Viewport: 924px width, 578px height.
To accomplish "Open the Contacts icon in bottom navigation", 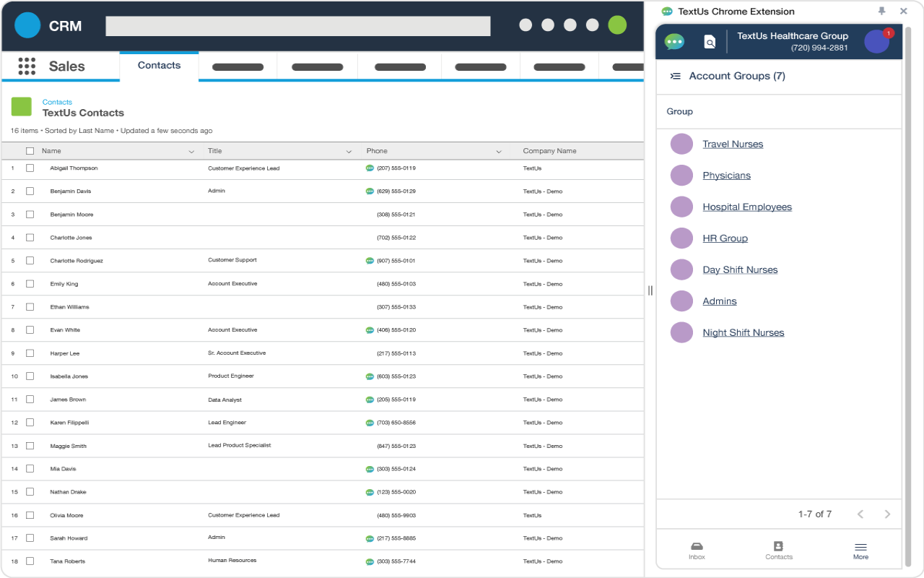I will point(778,547).
